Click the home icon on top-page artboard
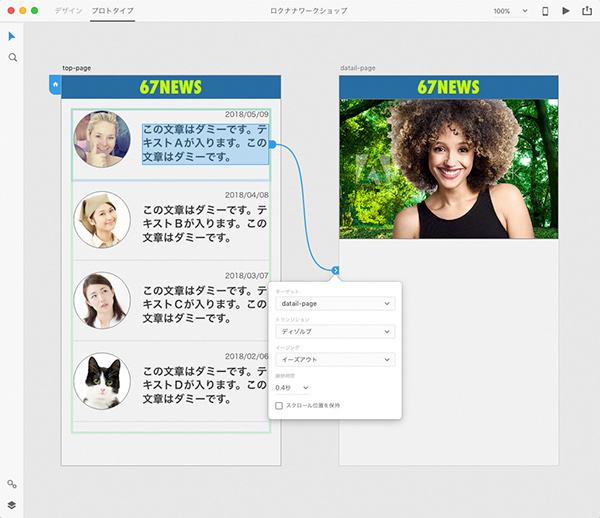The height and width of the screenshot is (518, 600). click(x=55, y=86)
